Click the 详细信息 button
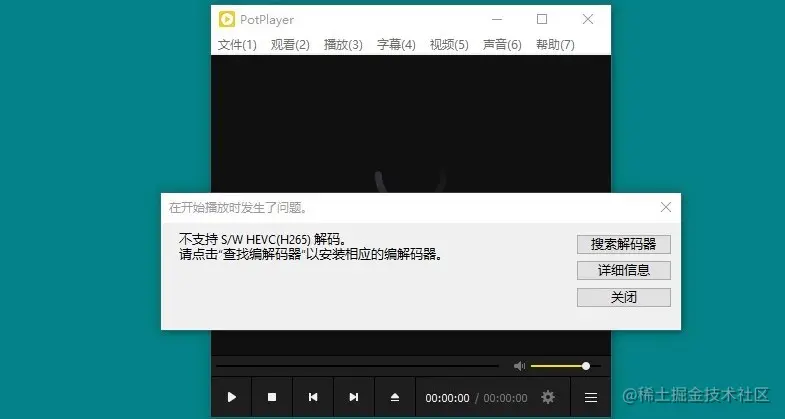The height and width of the screenshot is (419, 785). pyautogui.click(x=624, y=270)
